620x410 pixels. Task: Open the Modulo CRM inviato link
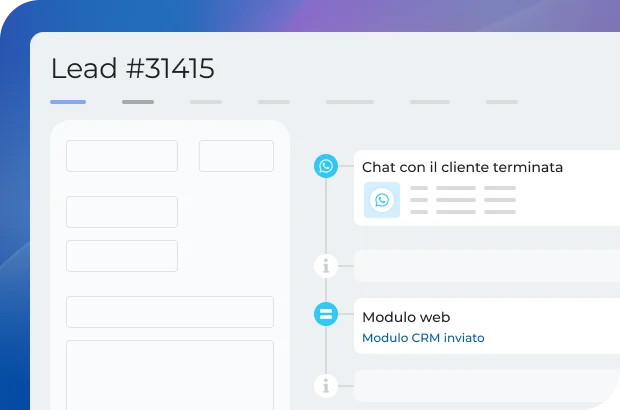[423, 338]
